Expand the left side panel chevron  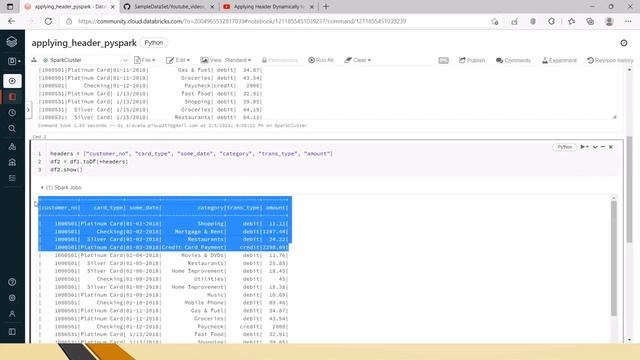[28, 110]
